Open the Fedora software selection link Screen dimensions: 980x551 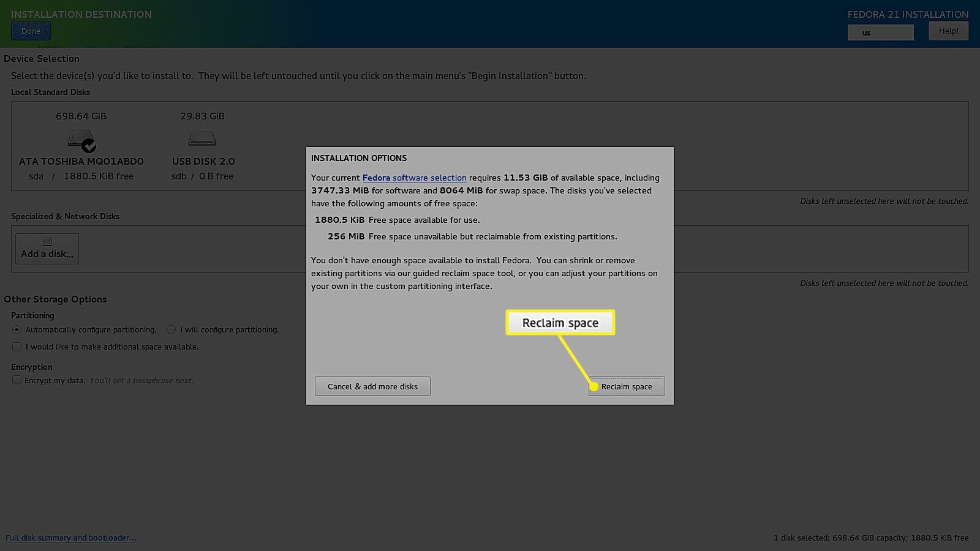click(x=415, y=178)
